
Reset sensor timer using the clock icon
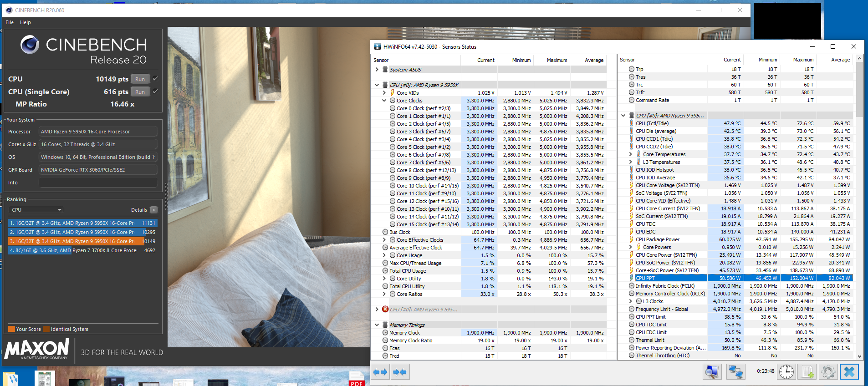pos(786,372)
